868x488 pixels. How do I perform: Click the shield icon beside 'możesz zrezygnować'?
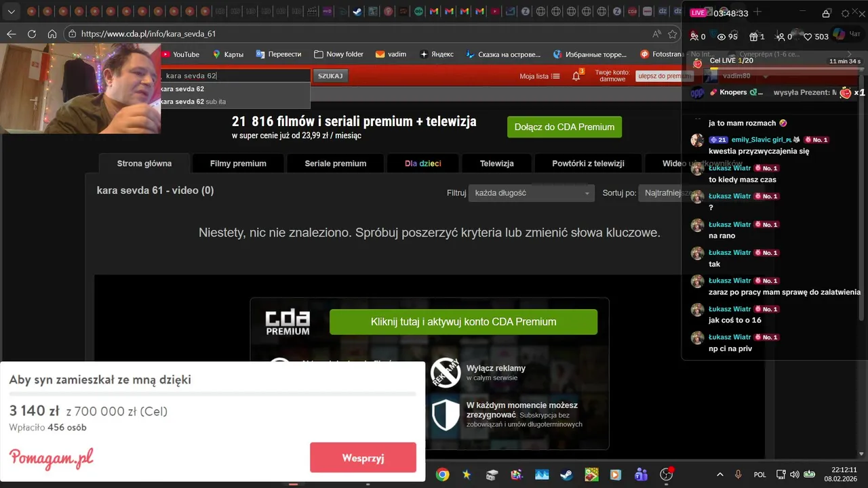point(446,415)
